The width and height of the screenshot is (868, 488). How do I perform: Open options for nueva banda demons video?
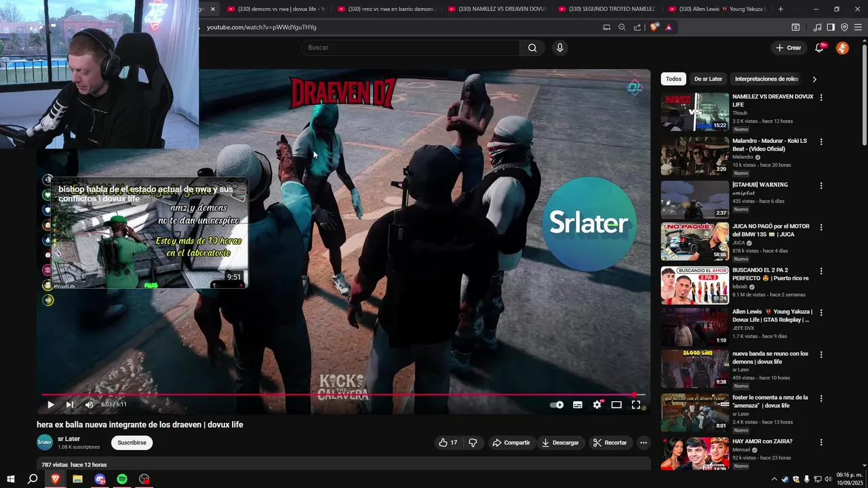click(x=821, y=354)
